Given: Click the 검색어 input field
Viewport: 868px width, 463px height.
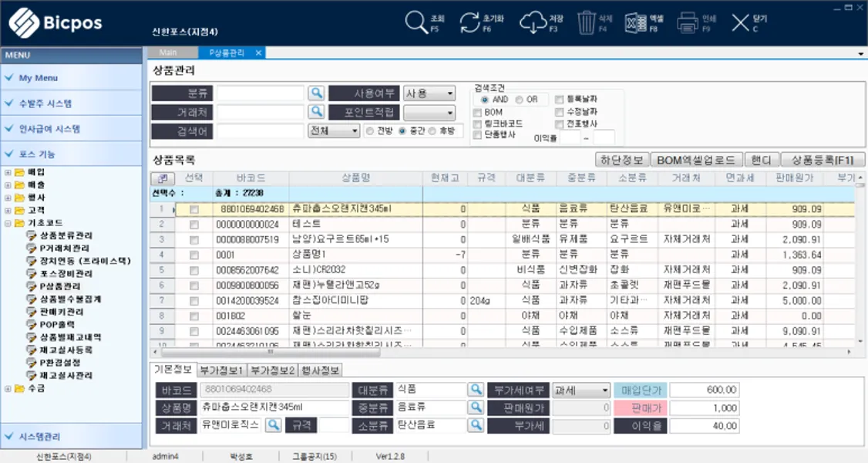Looking at the screenshot, I should (261, 131).
